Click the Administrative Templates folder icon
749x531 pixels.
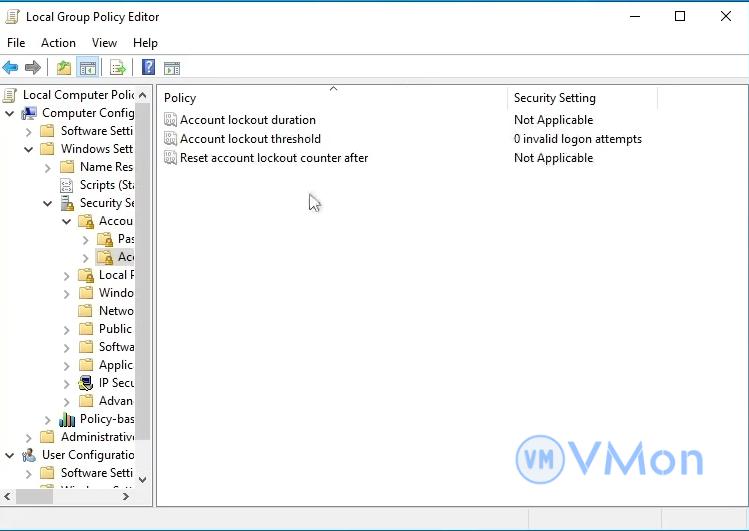point(47,437)
